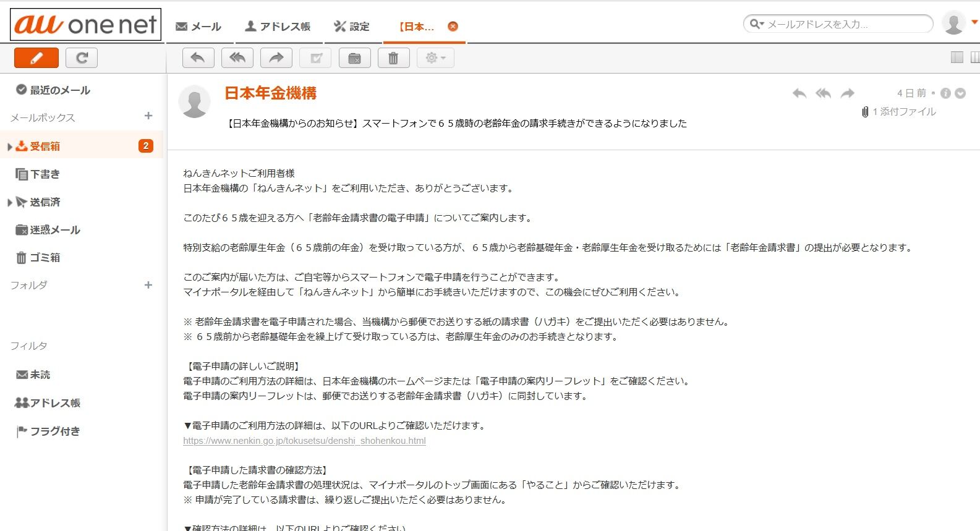Click the Reply arrow in the toolbar

(x=198, y=58)
